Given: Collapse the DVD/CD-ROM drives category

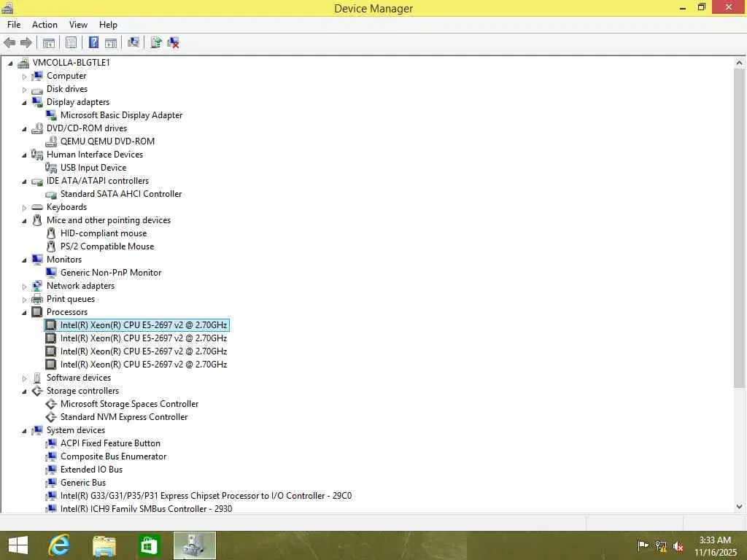Looking at the screenshot, I should [24, 128].
